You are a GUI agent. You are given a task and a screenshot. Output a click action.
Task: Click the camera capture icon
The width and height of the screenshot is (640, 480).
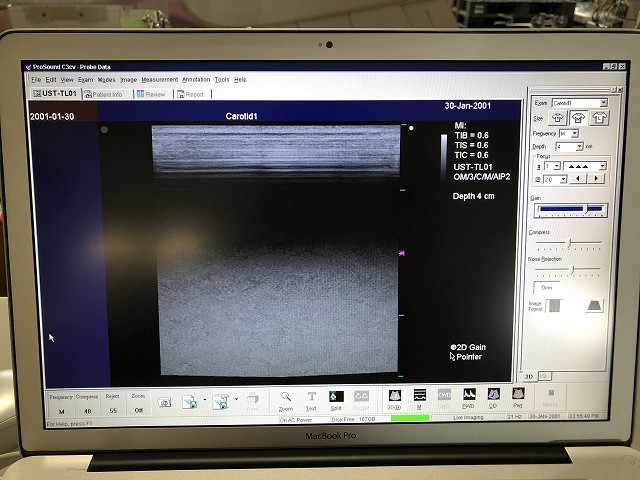coord(164,403)
